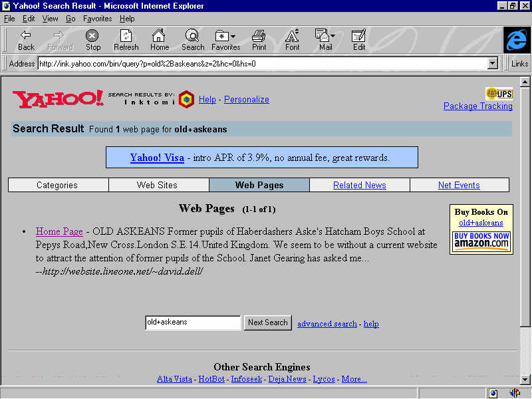Click the vertical scrollbar up arrow

pos(525,82)
